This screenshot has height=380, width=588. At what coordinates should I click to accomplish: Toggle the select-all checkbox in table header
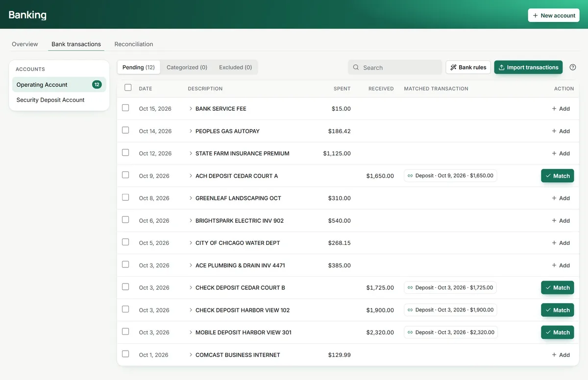pyautogui.click(x=128, y=88)
